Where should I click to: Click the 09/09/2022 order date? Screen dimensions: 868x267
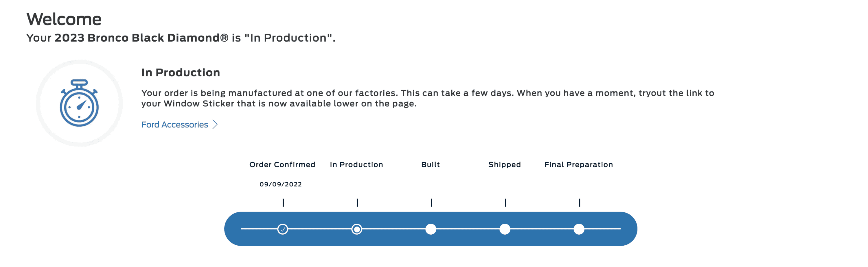point(281,184)
